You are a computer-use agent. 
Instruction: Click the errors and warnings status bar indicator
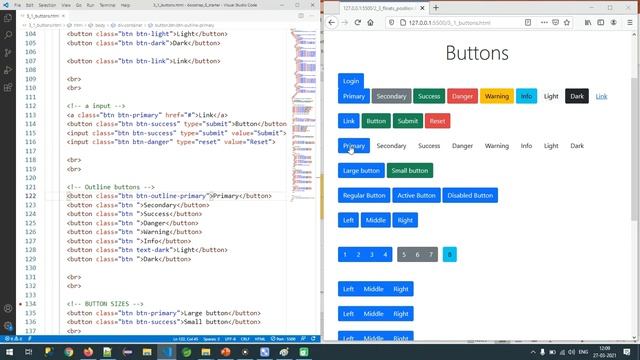click(x=12, y=339)
